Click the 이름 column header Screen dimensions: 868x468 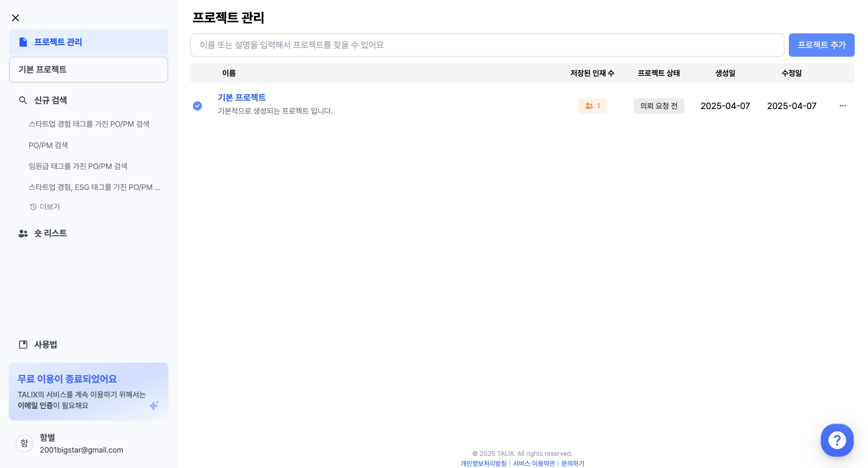click(x=229, y=73)
